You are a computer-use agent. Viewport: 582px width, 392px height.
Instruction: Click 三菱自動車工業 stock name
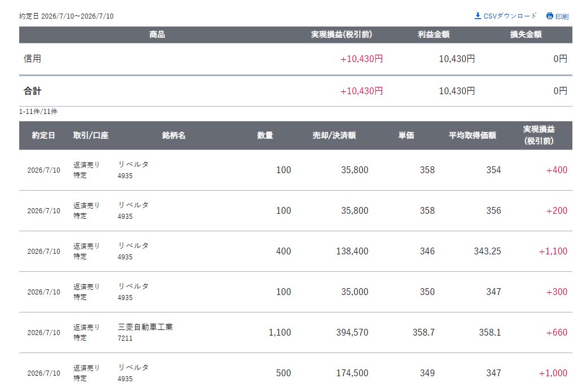tap(145, 327)
